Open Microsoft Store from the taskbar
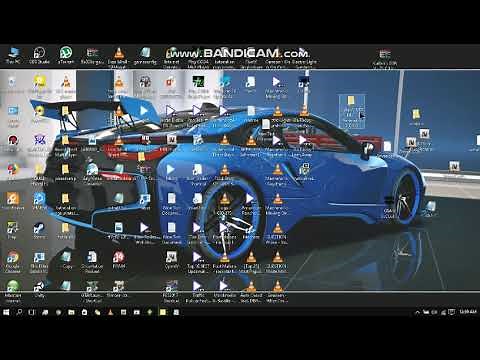This screenshot has width=480, height=360. pos(84,312)
